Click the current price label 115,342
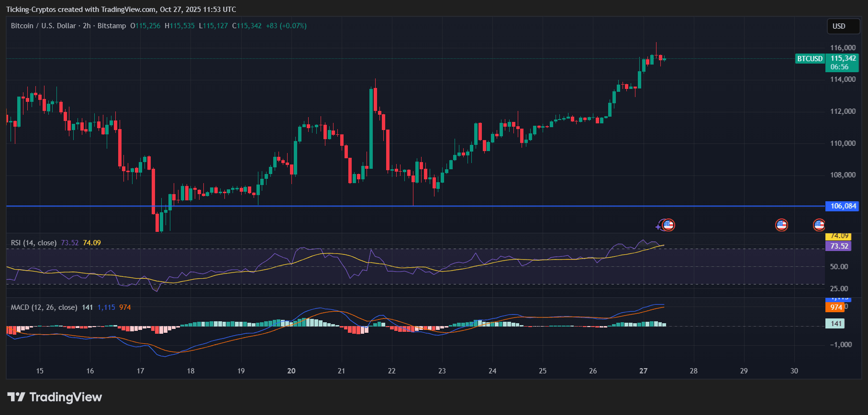868x415 pixels. coord(843,59)
